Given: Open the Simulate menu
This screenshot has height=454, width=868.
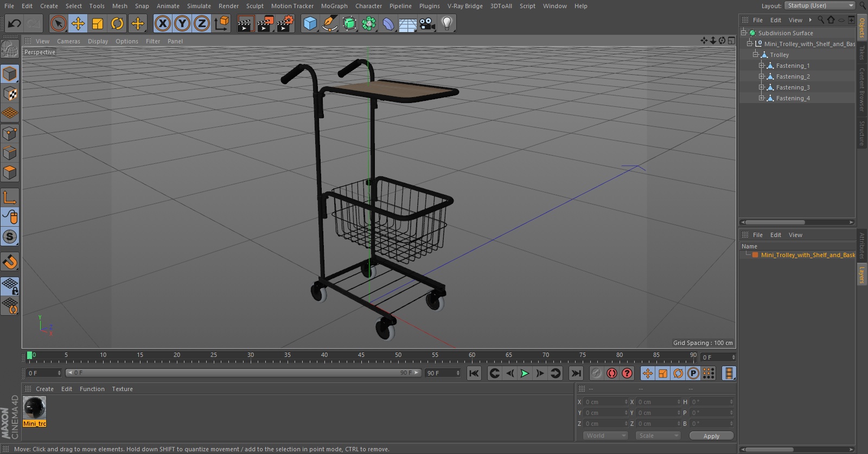Looking at the screenshot, I should pos(199,6).
